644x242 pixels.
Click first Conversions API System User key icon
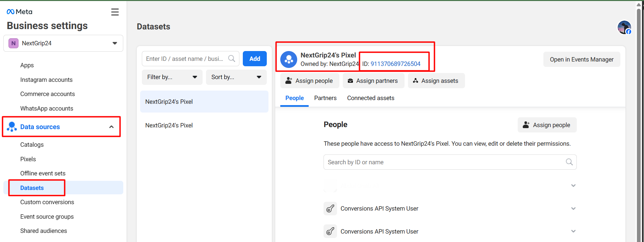click(330, 209)
